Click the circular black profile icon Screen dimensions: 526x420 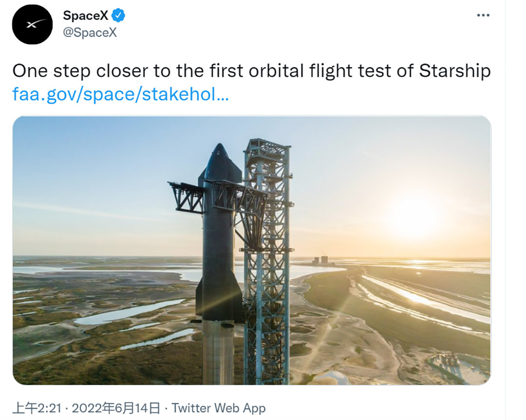tap(31, 24)
